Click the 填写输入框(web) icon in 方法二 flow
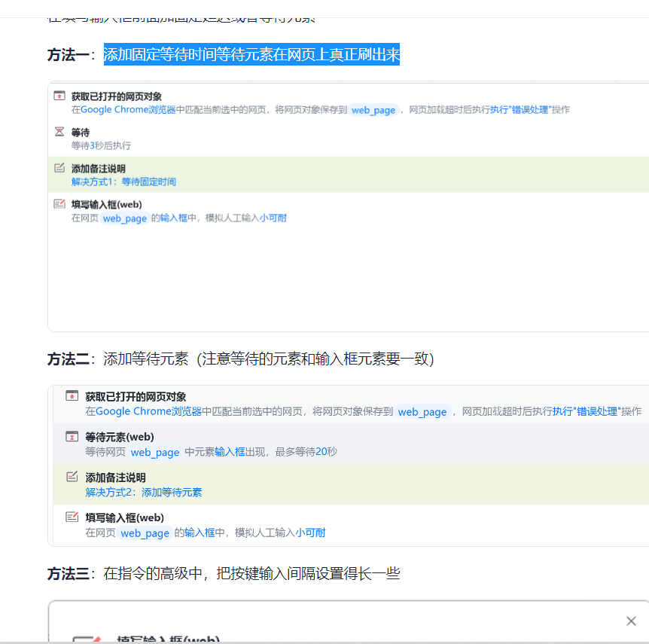This screenshot has height=644, width=649. [72, 517]
